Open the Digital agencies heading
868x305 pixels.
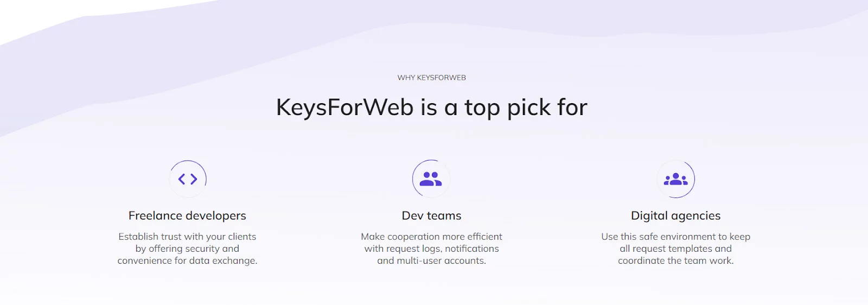tap(675, 216)
